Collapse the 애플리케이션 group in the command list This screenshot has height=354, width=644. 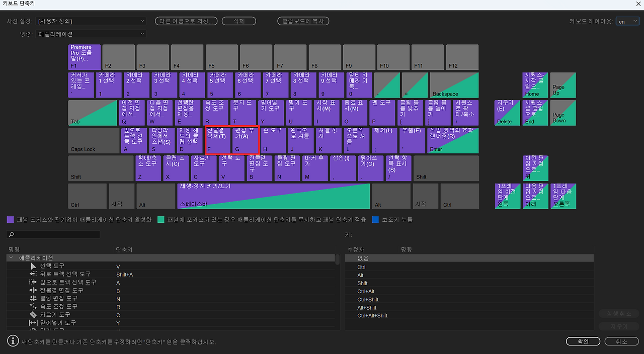pos(12,257)
